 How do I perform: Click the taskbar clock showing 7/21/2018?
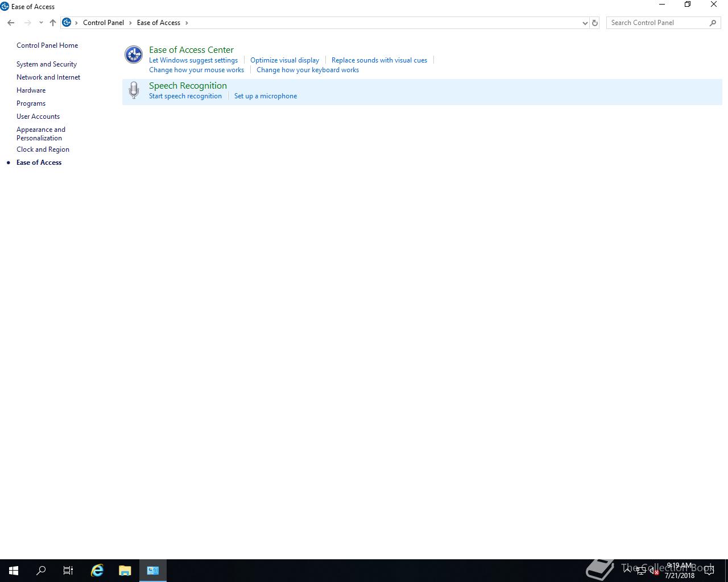click(680, 571)
